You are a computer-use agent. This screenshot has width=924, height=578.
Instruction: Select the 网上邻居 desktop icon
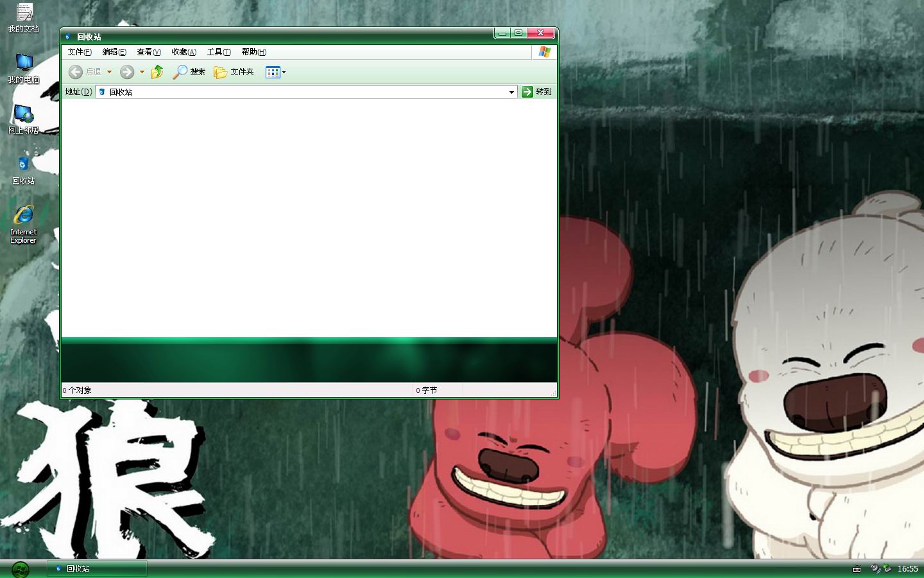[24, 119]
